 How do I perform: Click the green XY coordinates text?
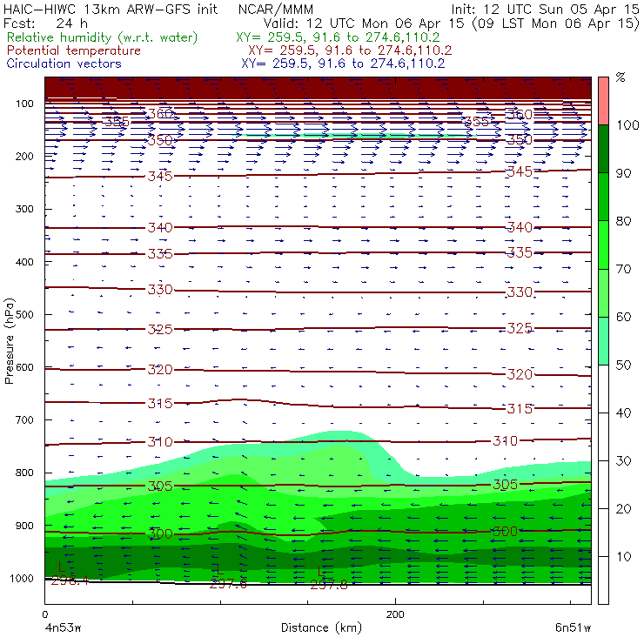pyautogui.click(x=338, y=37)
